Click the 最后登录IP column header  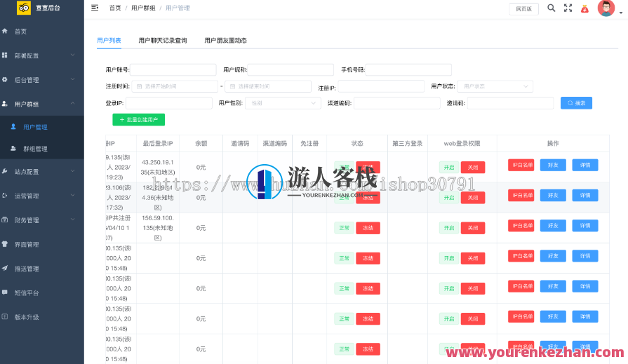pos(158,143)
